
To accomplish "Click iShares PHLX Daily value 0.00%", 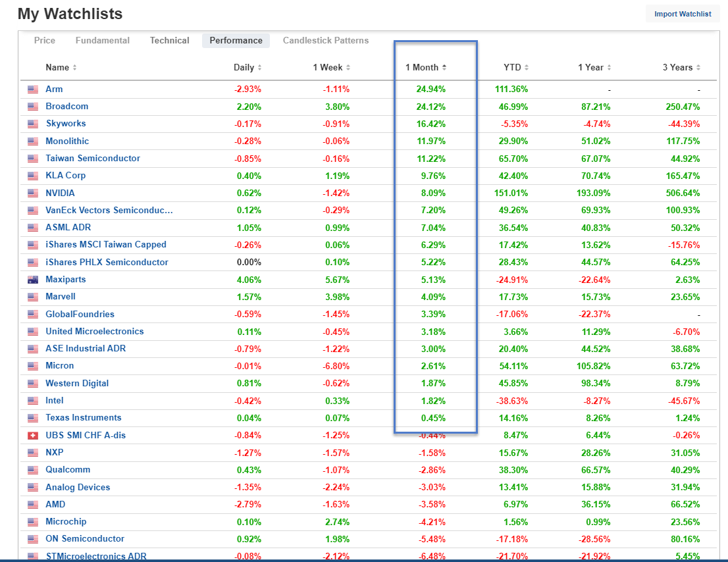I will click(249, 262).
